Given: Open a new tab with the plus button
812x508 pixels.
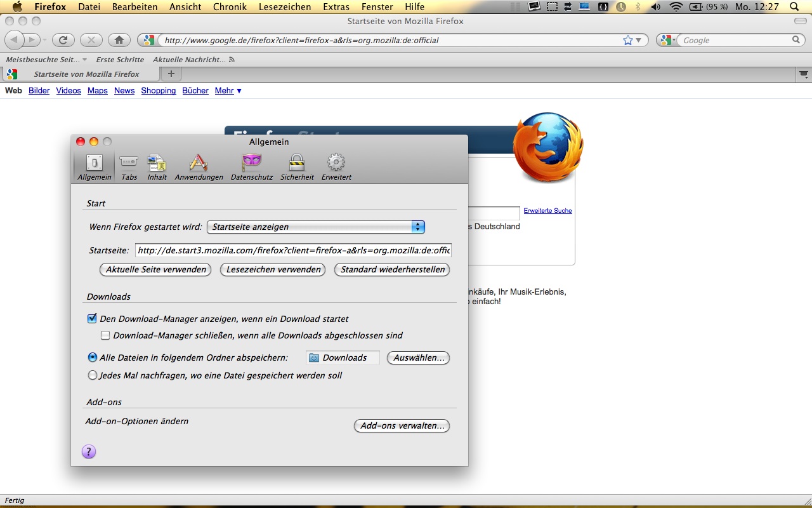Looking at the screenshot, I should click(171, 74).
